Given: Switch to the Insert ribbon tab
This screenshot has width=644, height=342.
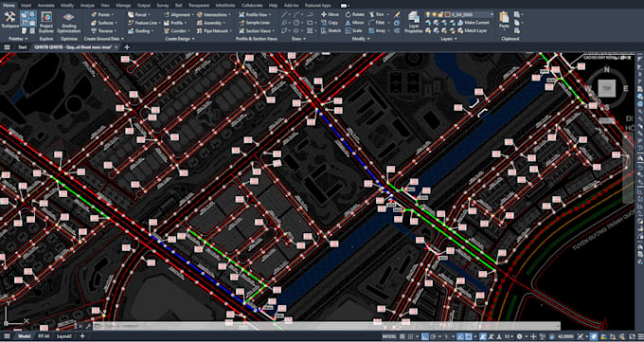Looking at the screenshot, I should (x=26, y=6).
